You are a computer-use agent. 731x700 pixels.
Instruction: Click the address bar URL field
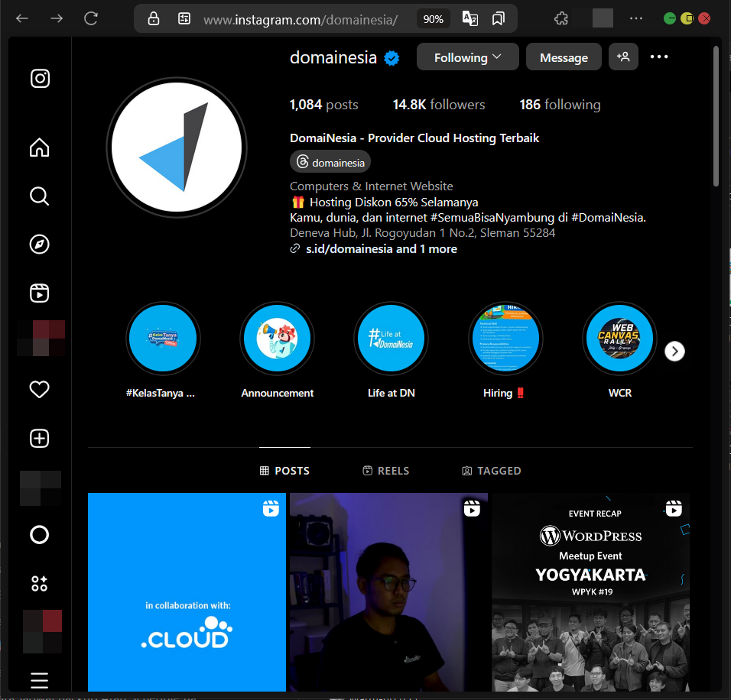(x=301, y=20)
